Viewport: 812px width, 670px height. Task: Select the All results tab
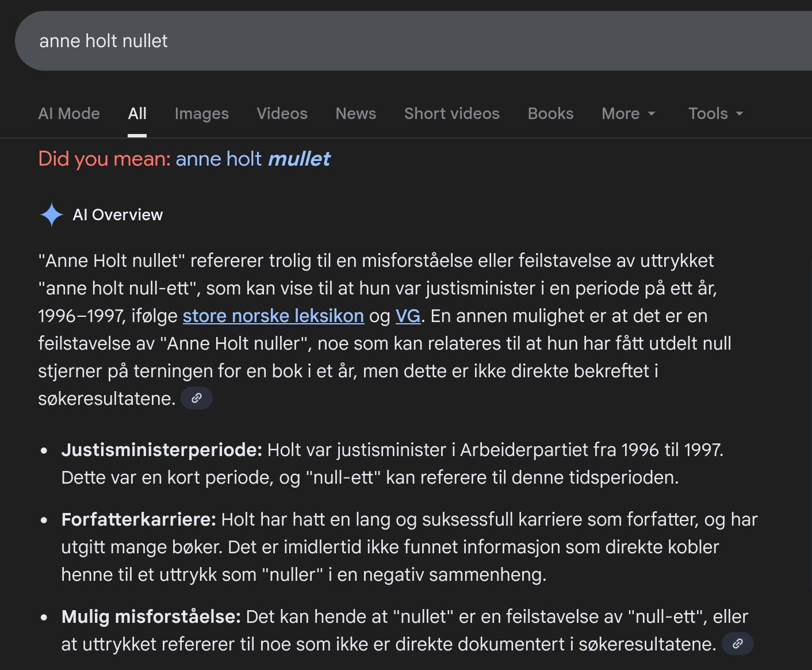(137, 114)
